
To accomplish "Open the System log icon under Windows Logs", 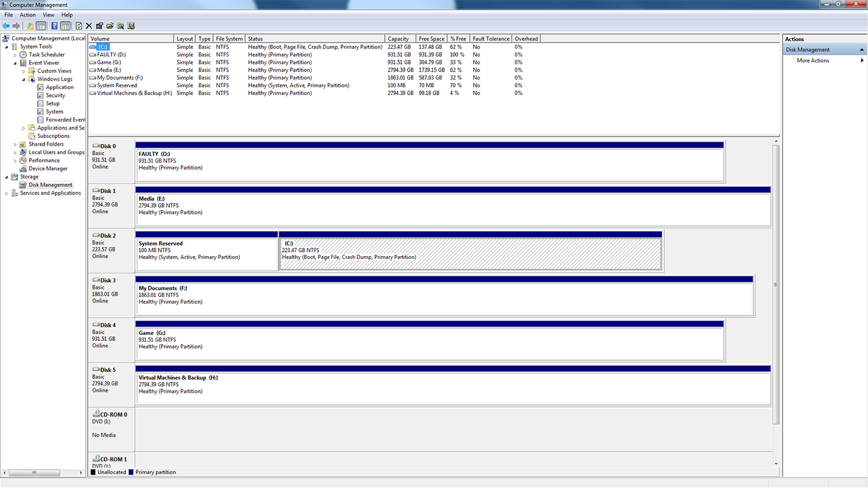I will pos(40,111).
